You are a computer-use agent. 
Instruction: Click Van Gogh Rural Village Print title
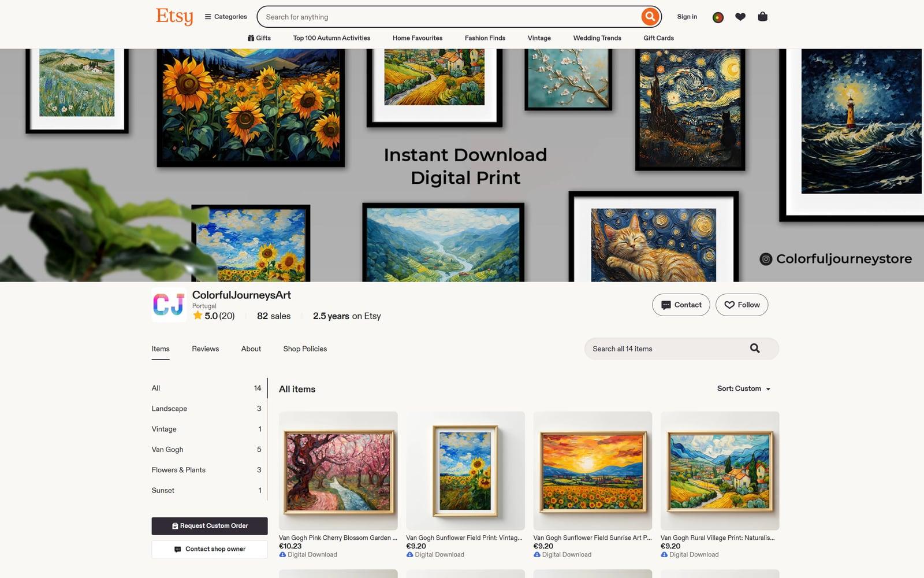(x=718, y=538)
